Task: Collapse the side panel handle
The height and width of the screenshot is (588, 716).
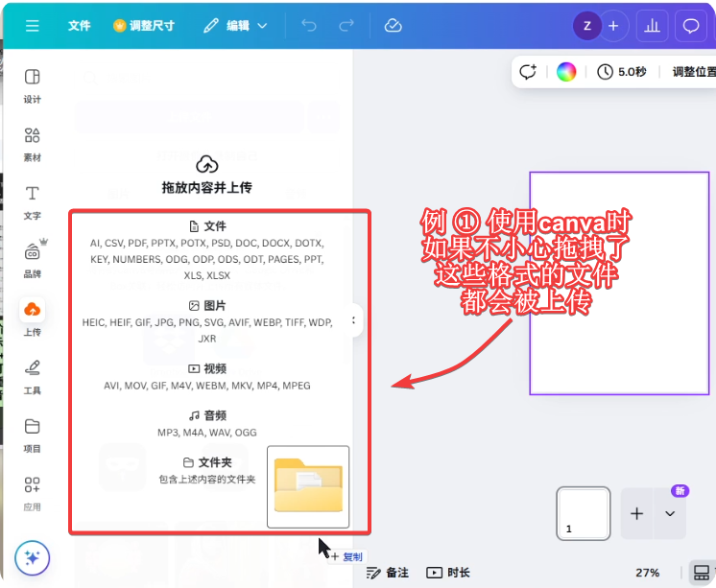Action: [355, 320]
